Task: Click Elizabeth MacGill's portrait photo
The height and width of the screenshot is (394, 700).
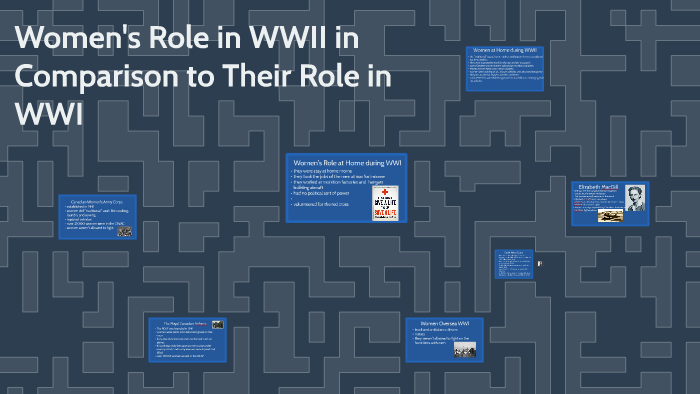Action: 635,198
